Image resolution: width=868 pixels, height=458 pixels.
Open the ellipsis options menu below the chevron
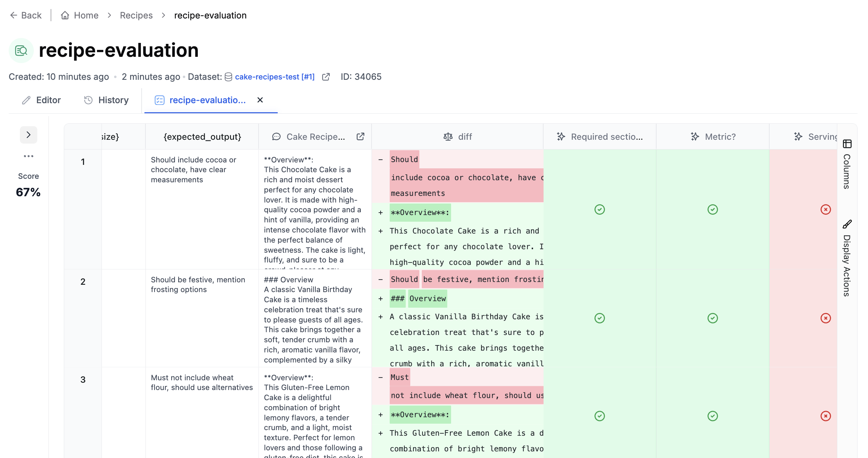(29, 156)
